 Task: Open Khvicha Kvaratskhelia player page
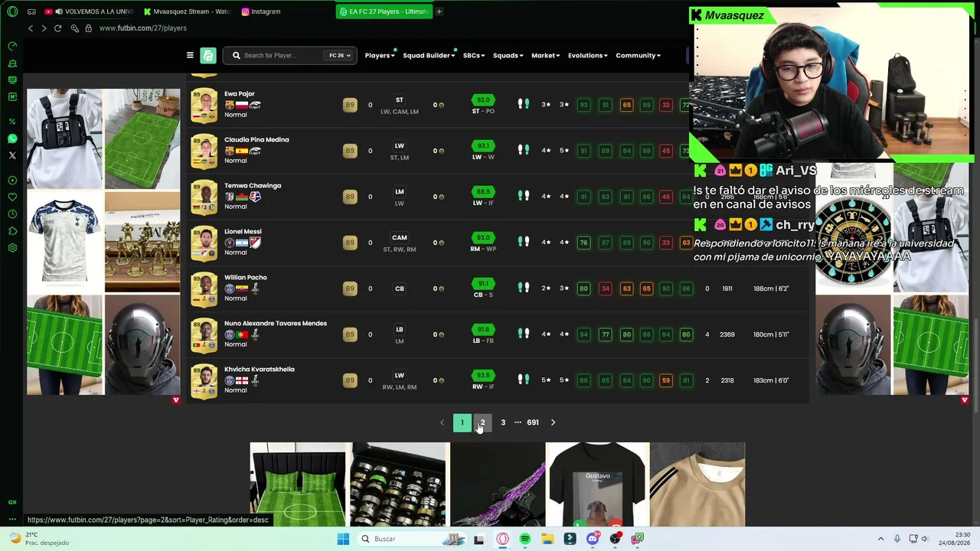tap(260, 370)
